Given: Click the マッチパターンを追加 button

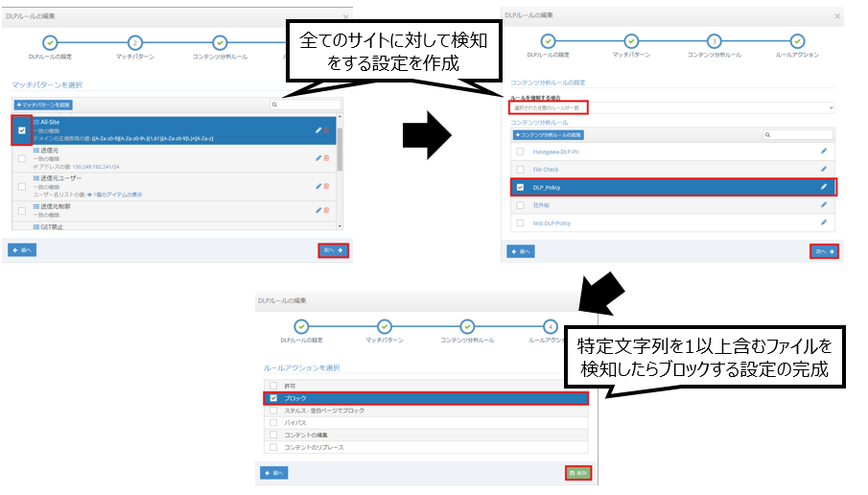Looking at the screenshot, I should tap(43, 105).
